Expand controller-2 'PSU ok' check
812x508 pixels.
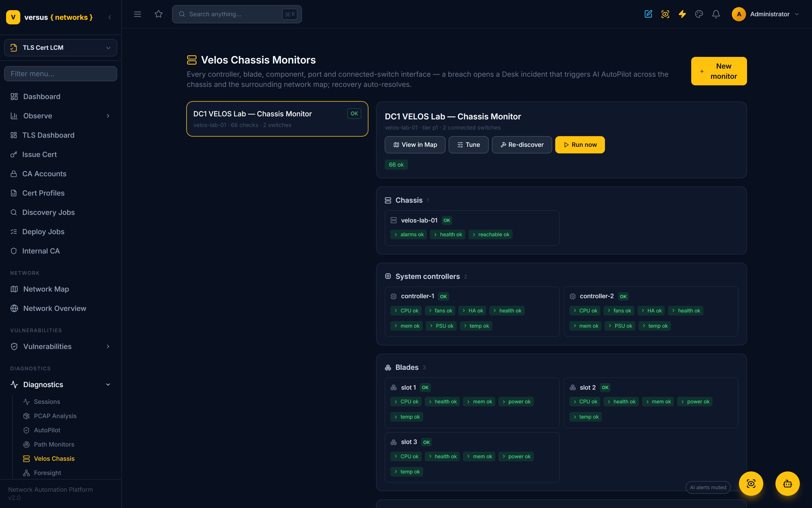[x=620, y=326]
